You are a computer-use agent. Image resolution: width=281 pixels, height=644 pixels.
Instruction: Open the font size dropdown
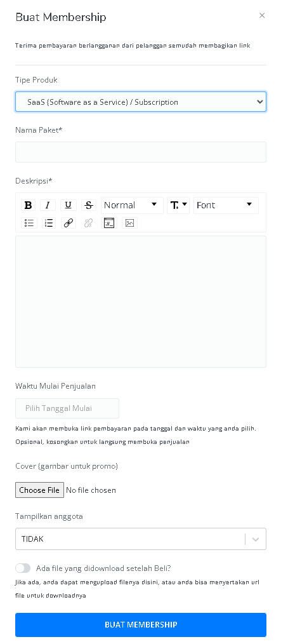[178, 205]
